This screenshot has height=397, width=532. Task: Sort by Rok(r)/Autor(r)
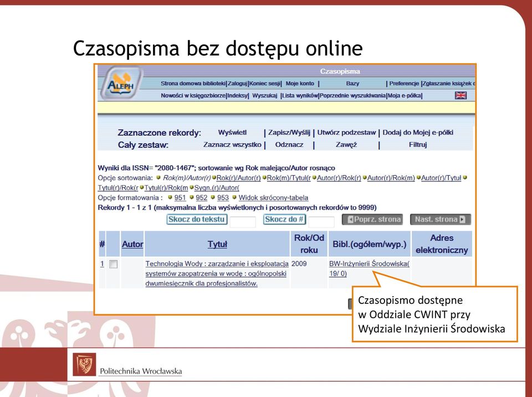coord(238,177)
